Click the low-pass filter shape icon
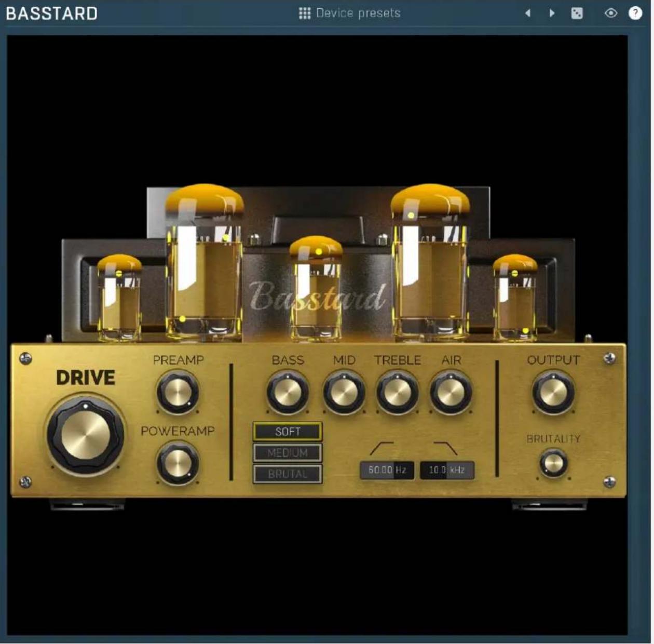The image size is (654, 644). [x=446, y=448]
